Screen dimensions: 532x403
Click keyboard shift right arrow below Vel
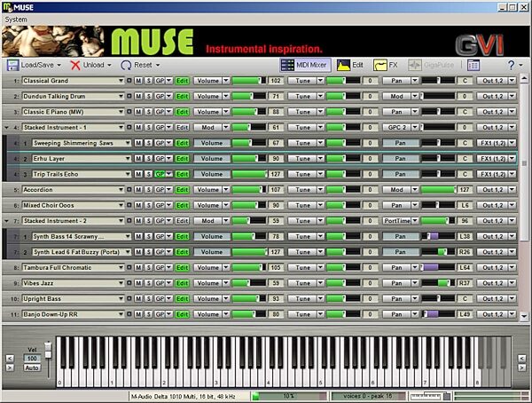click(10, 367)
